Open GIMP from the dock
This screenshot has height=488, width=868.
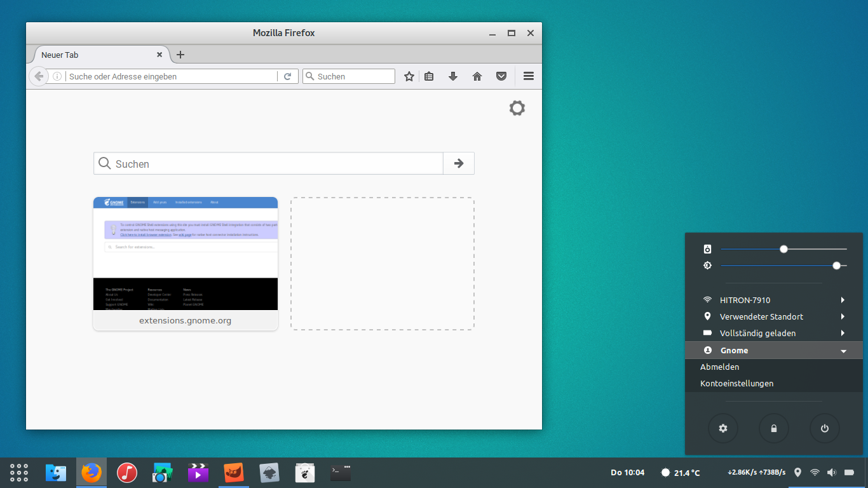234,473
